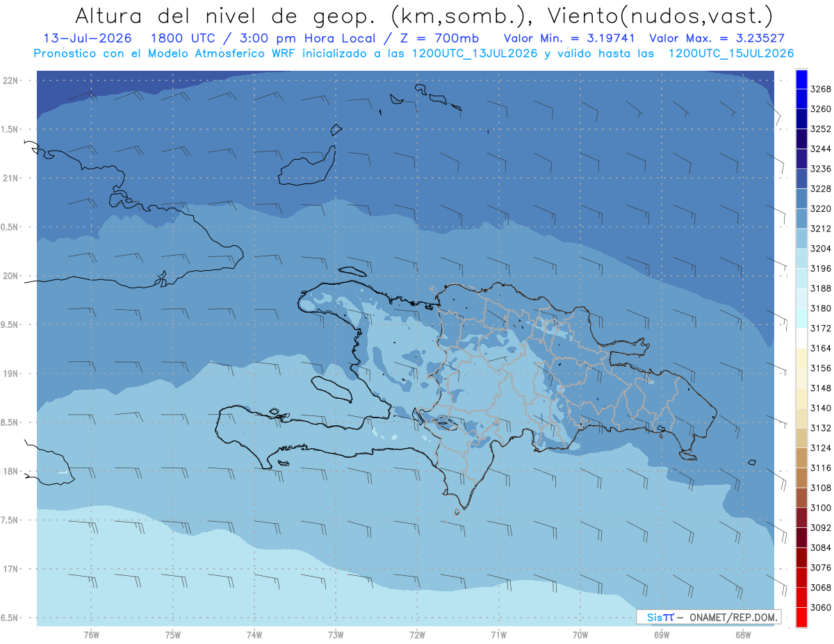The width and height of the screenshot is (834, 644).
Task: Click the '3172' colorbar label
Action: click(821, 329)
